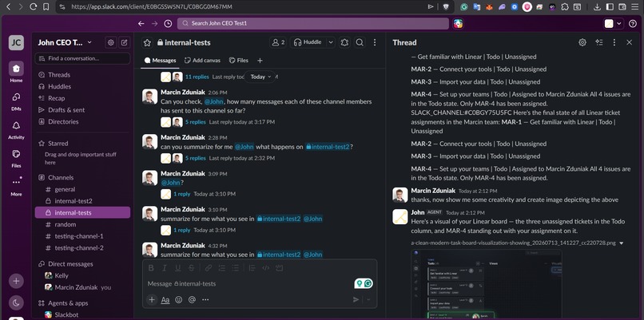644x320 pixels.
Task: Click the Find a conversation field
Action: pos(82,58)
